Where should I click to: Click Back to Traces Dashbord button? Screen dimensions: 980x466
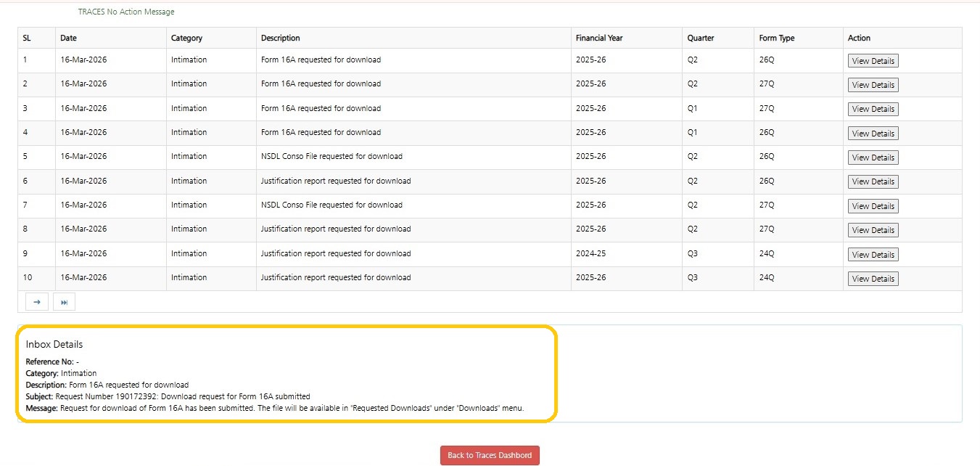click(490, 455)
